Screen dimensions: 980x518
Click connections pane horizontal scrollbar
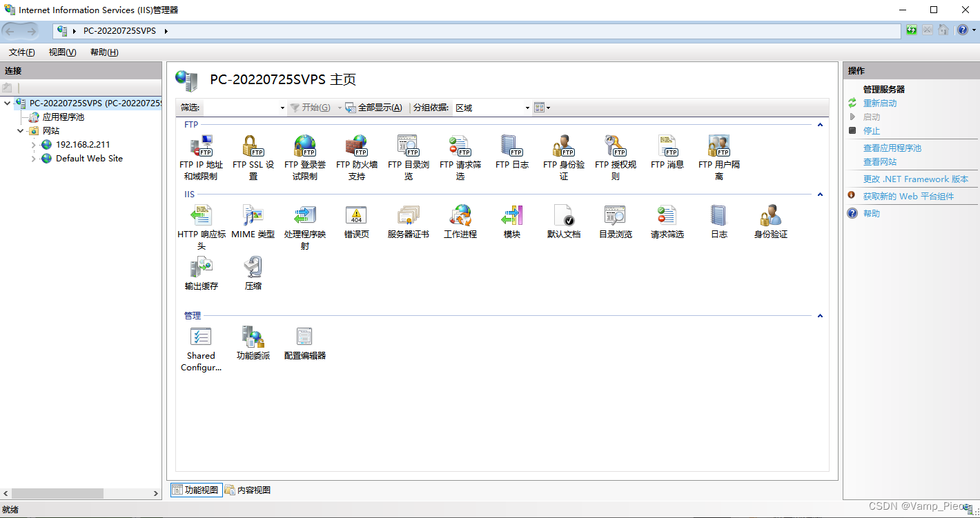tap(57, 494)
